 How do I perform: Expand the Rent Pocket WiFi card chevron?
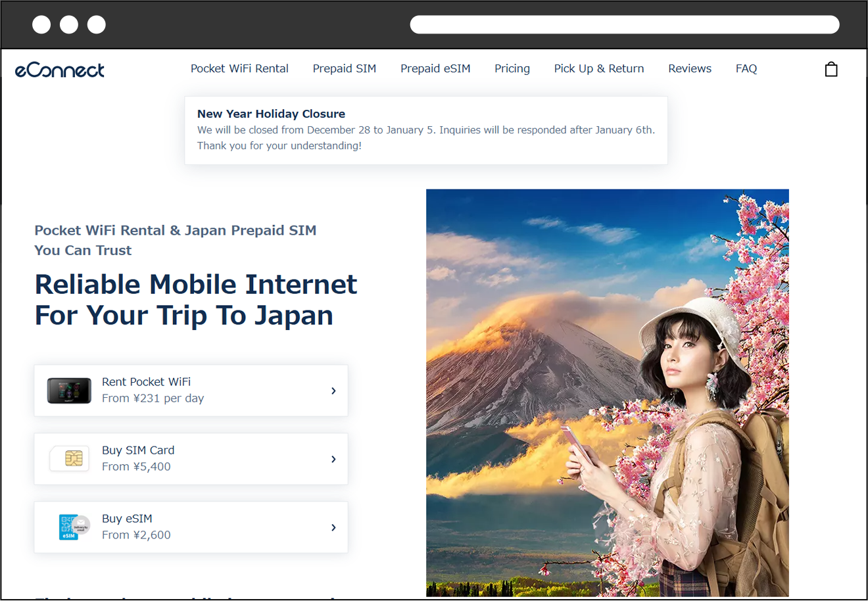333,390
